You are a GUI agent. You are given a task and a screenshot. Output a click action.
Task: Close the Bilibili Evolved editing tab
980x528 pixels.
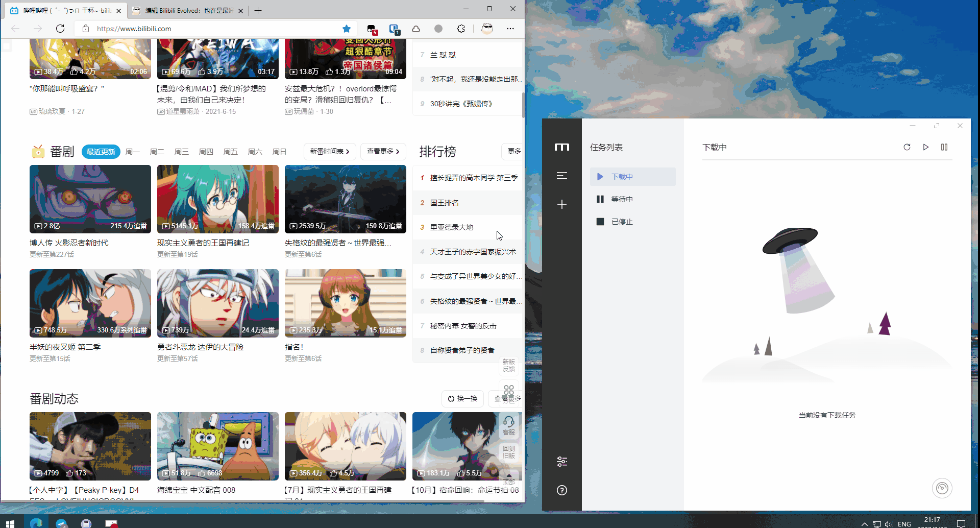click(x=241, y=10)
